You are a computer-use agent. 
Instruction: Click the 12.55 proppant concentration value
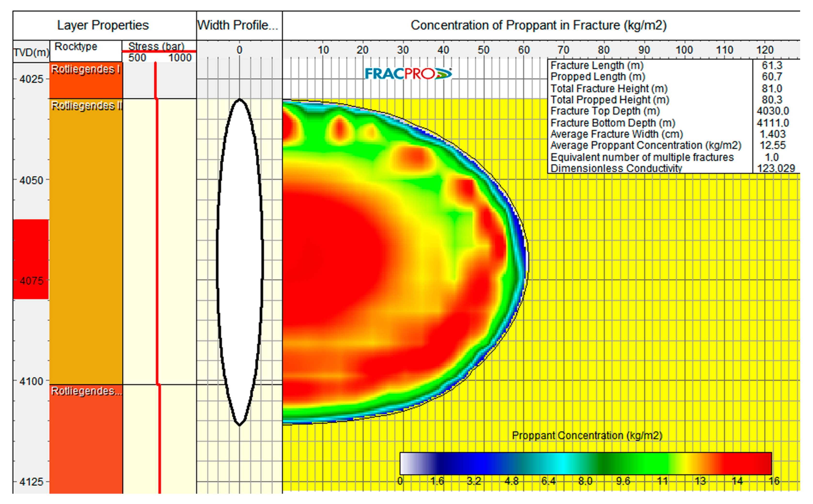pos(773,145)
